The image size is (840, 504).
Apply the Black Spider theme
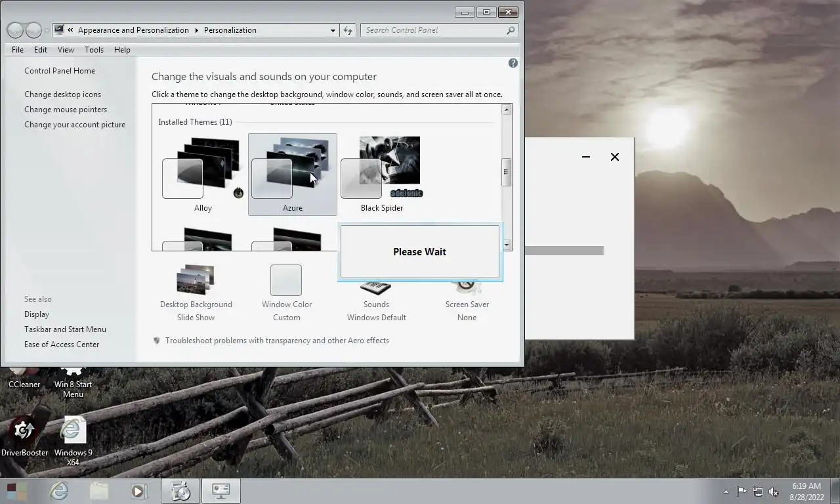click(382, 175)
